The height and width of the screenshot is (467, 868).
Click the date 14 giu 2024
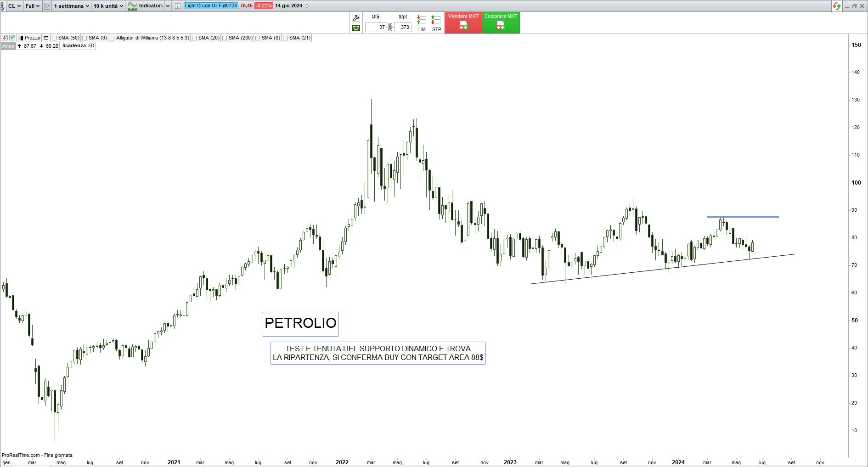coord(288,6)
